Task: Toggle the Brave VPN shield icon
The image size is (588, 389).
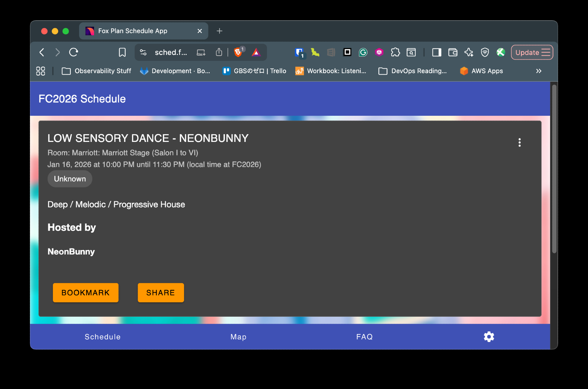Action: [x=485, y=52]
